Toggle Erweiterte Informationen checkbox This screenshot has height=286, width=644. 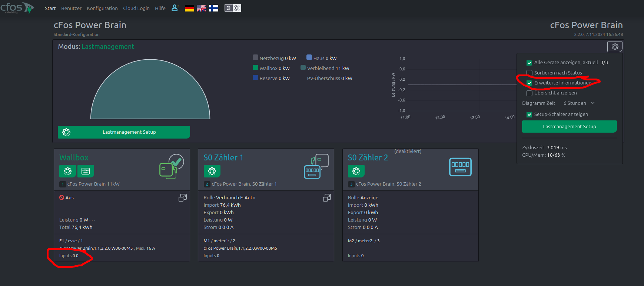coord(529,83)
